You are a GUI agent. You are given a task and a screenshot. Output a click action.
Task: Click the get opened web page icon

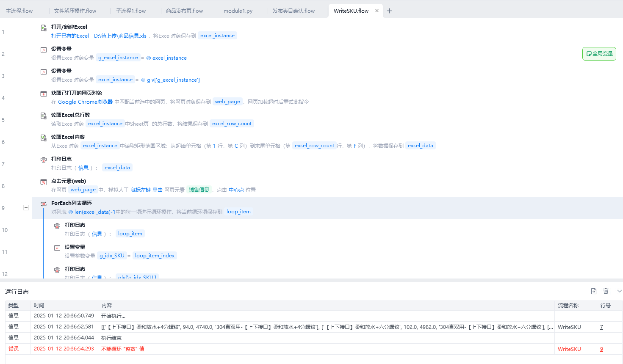(44, 94)
